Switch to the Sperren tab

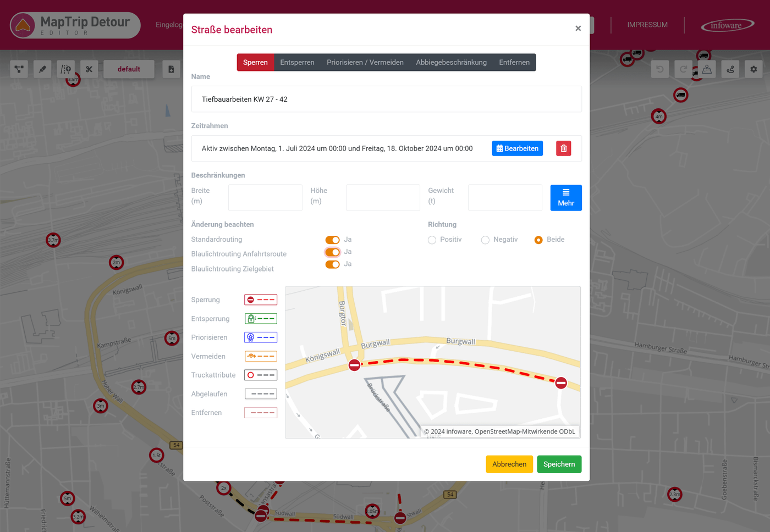(x=255, y=63)
